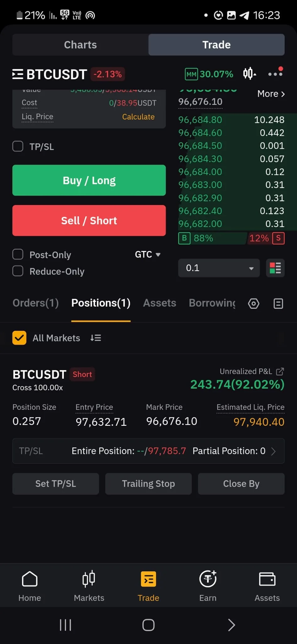Screen dimensions: 297x644
Task: Expand the 0.1 price grouping dropdown
Action: [x=219, y=268]
